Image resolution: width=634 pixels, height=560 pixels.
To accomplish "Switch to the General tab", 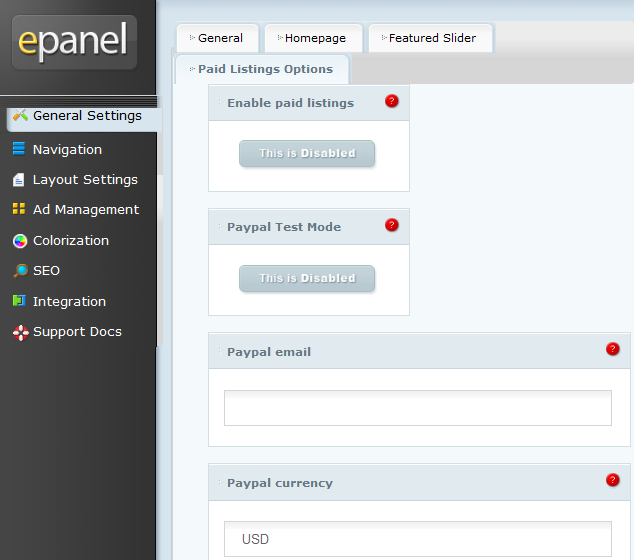I will coord(218,38).
